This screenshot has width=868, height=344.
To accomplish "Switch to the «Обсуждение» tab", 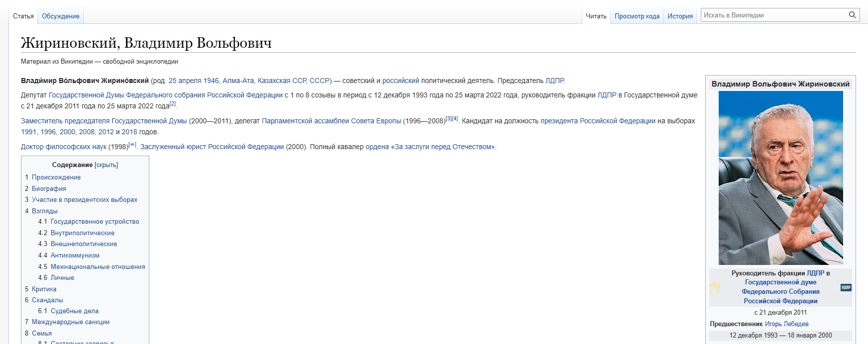I will pyautogui.click(x=61, y=16).
